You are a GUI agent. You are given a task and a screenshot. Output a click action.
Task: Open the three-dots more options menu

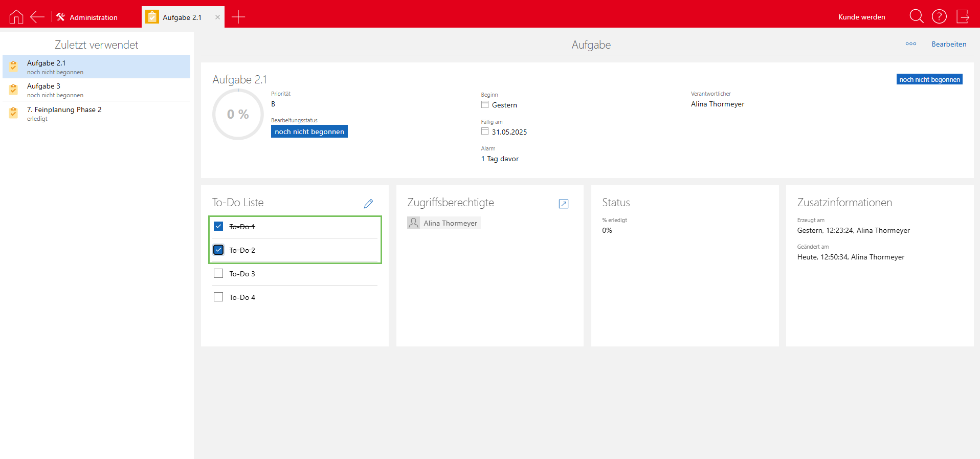[x=910, y=44]
